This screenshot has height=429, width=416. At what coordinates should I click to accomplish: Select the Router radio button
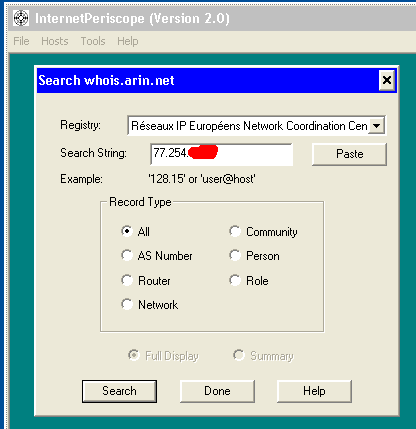(146, 281)
